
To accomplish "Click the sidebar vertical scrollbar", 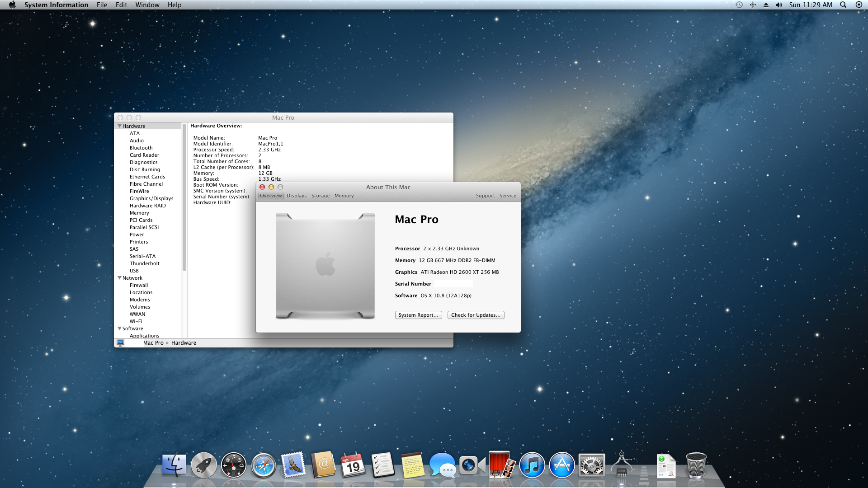I will (184, 199).
